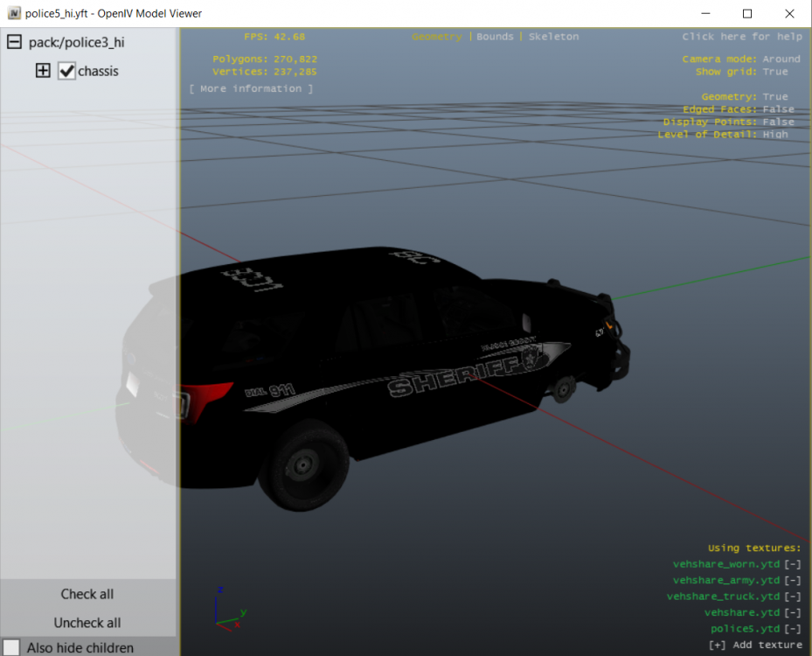Click the Using textures: heading
The width and height of the screenshot is (812, 656).
coord(754,548)
